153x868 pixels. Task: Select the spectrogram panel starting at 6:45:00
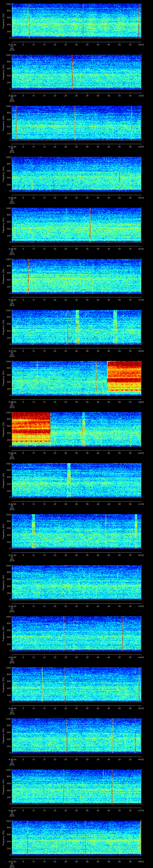[x=76, y=735]
